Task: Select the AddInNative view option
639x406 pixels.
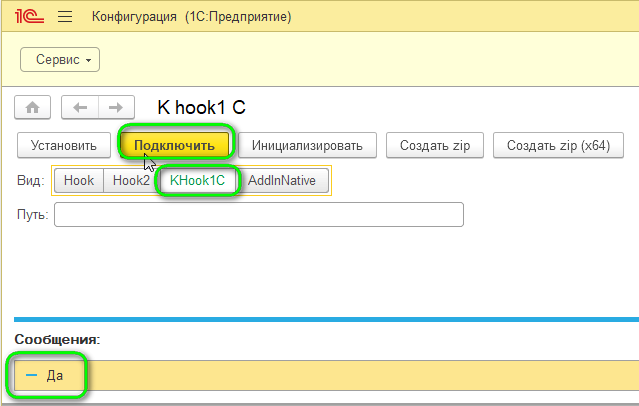Action: pos(282,180)
